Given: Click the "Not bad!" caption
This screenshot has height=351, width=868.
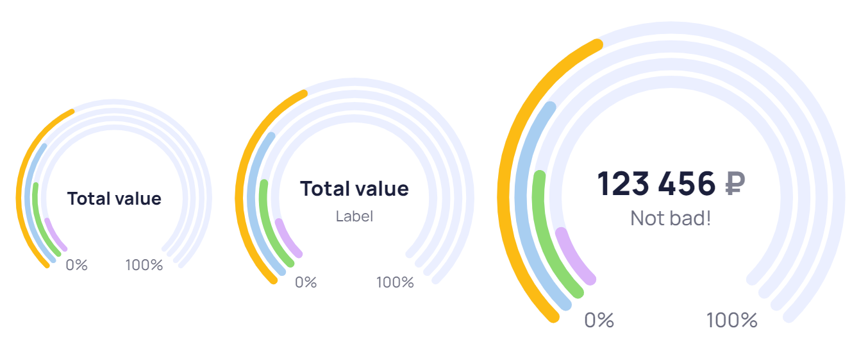Looking at the screenshot, I should [671, 218].
